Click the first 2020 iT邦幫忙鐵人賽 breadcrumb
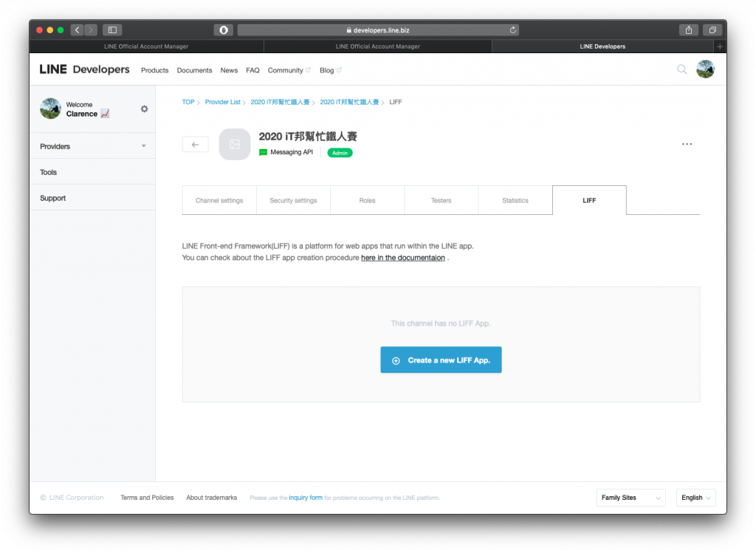756x553 pixels. pos(280,102)
